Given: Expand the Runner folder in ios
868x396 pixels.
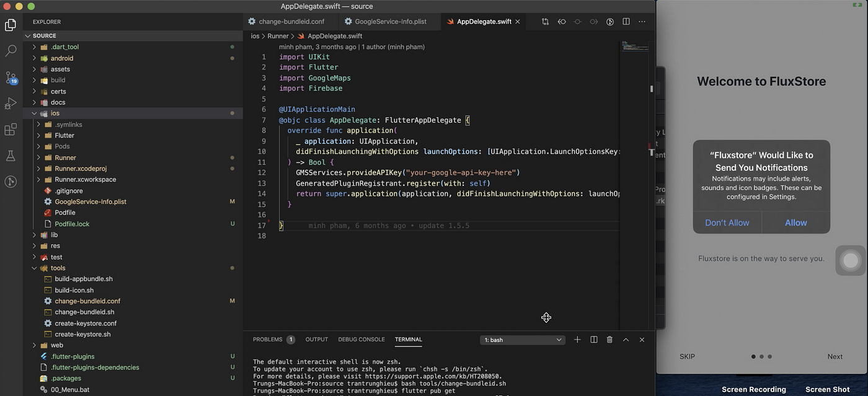Looking at the screenshot, I should [38, 157].
